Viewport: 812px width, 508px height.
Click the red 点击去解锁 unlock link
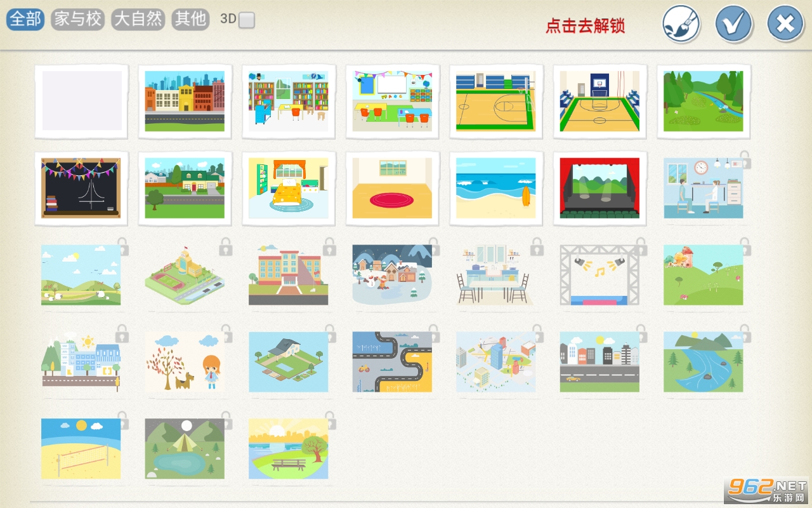[x=585, y=25]
